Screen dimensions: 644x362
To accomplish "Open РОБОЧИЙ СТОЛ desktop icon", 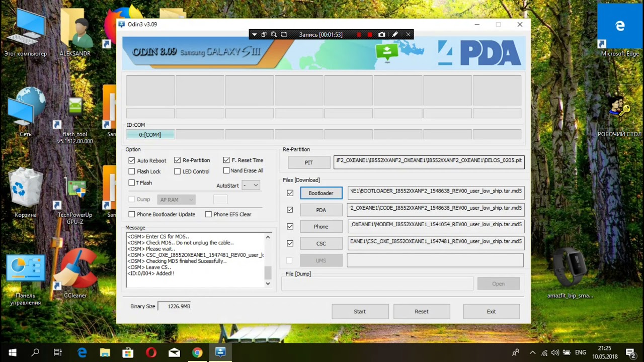I will [619, 116].
